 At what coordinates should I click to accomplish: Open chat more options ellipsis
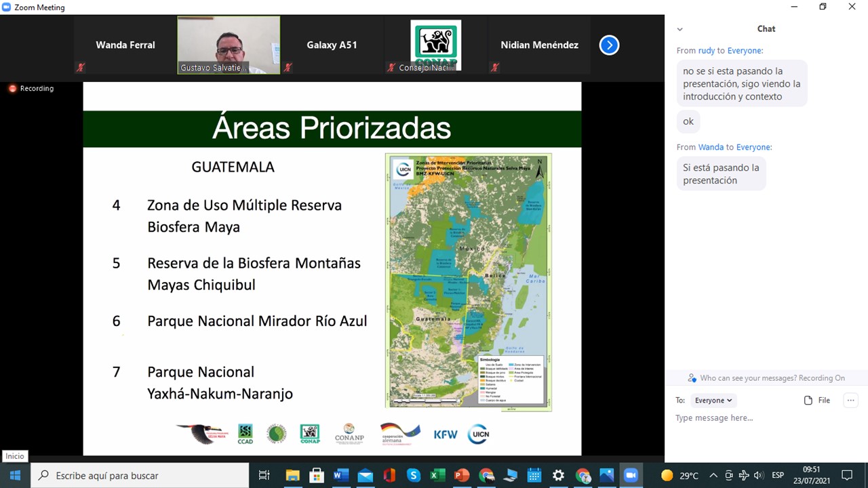(x=850, y=401)
